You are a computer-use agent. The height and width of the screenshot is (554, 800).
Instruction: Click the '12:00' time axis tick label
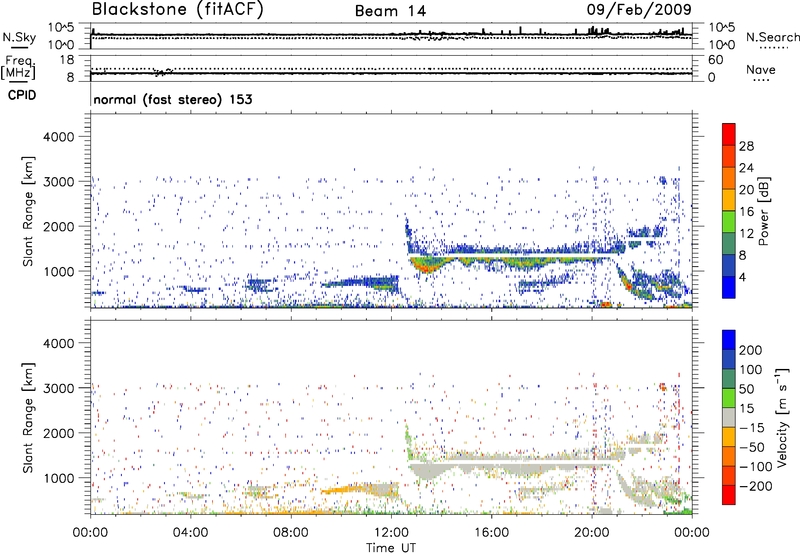391,533
